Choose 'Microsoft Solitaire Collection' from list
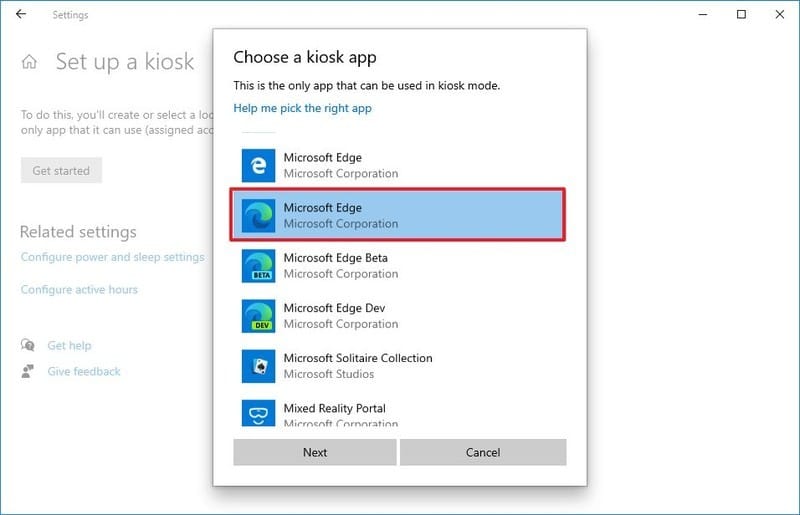The height and width of the screenshot is (515, 800). (358, 358)
